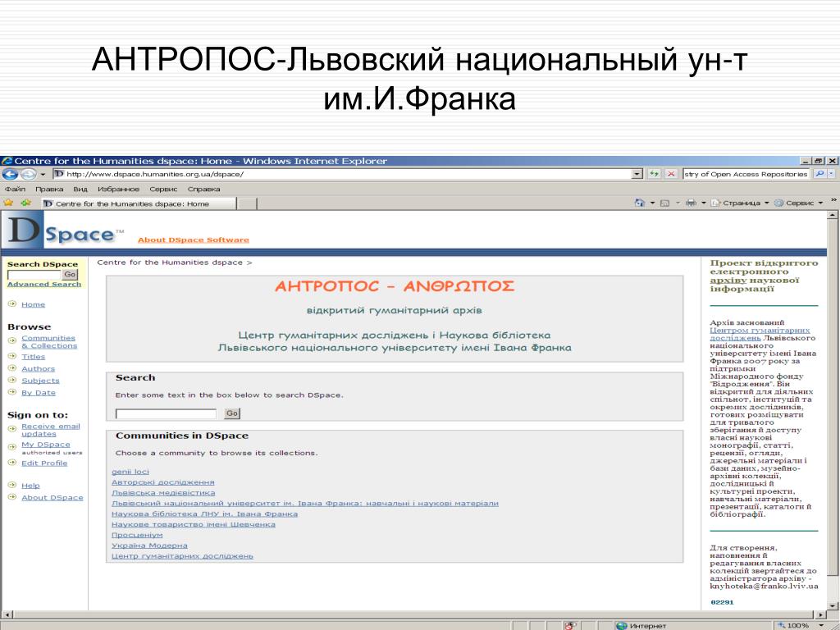Click the browser search box

tap(746, 174)
